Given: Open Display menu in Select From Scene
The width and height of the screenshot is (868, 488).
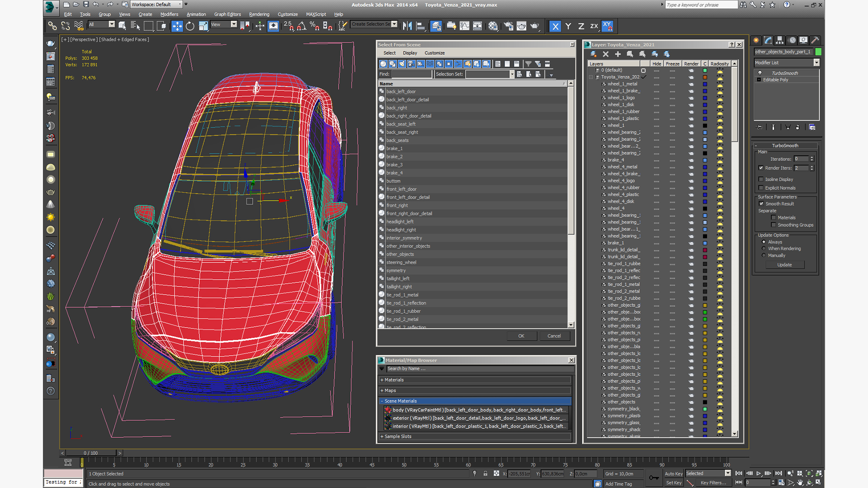Looking at the screenshot, I should (x=410, y=53).
